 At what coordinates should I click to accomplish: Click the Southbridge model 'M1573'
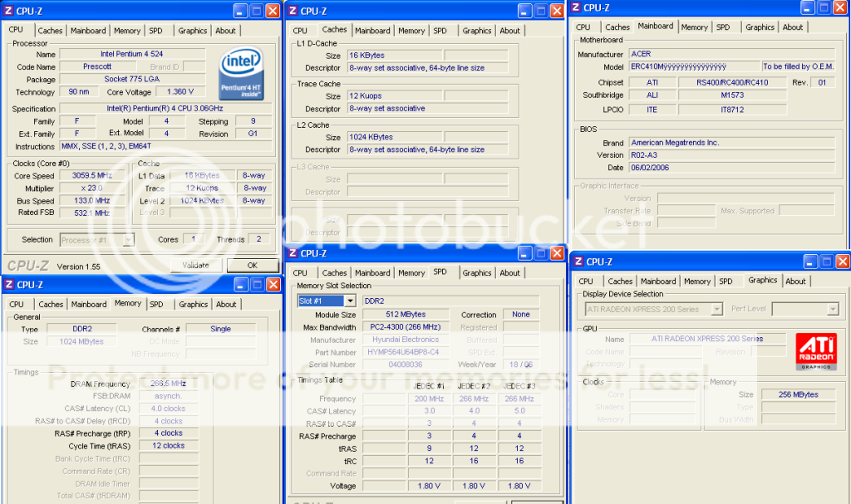pos(732,95)
